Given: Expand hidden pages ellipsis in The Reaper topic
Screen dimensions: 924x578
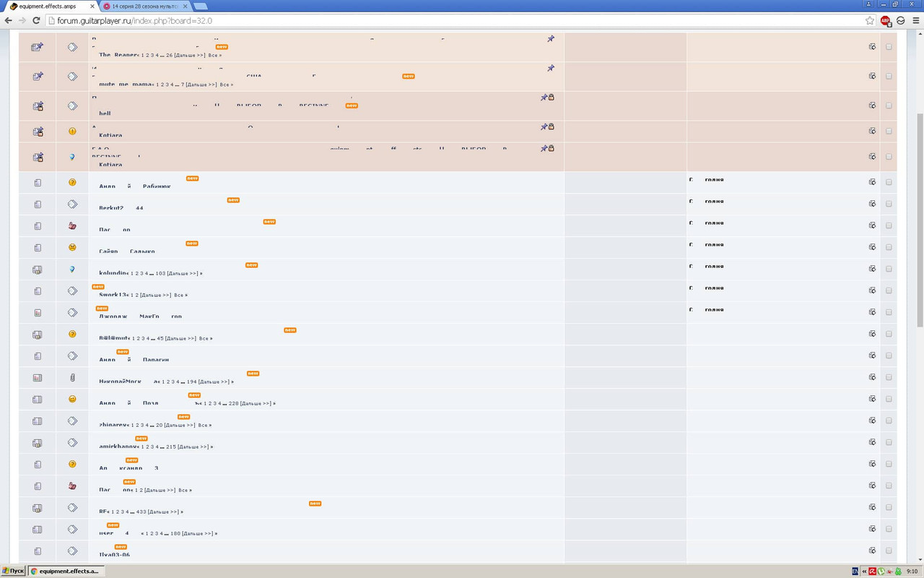Looking at the screenshot, I should pyautogui.click(x=162, y=56).
